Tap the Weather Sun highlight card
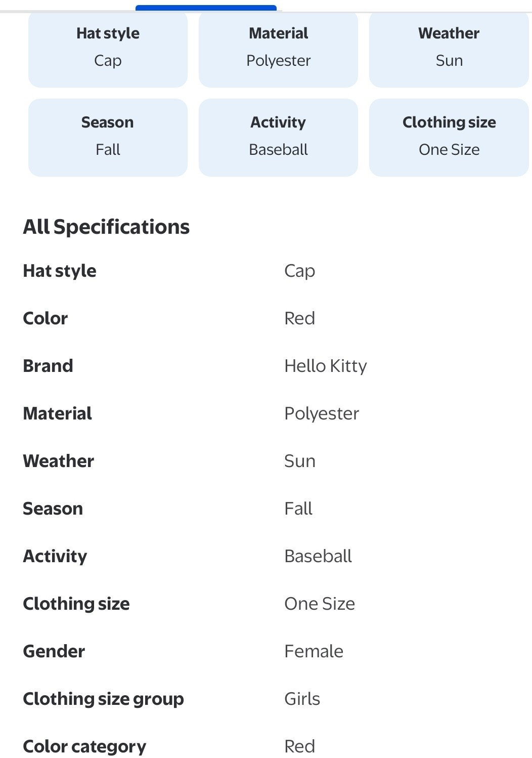The height and width of the screenshot is (758, 532). (449, 49)
